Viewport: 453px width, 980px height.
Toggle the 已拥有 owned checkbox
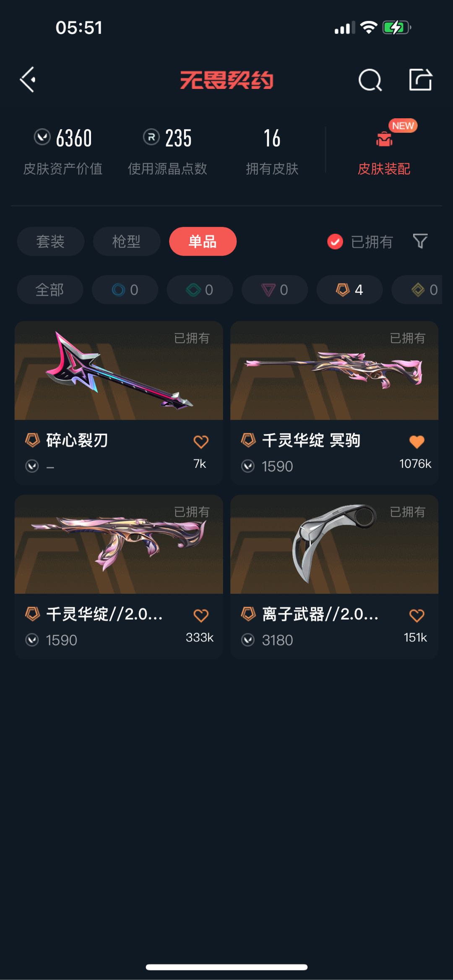[x=335, y=242]
